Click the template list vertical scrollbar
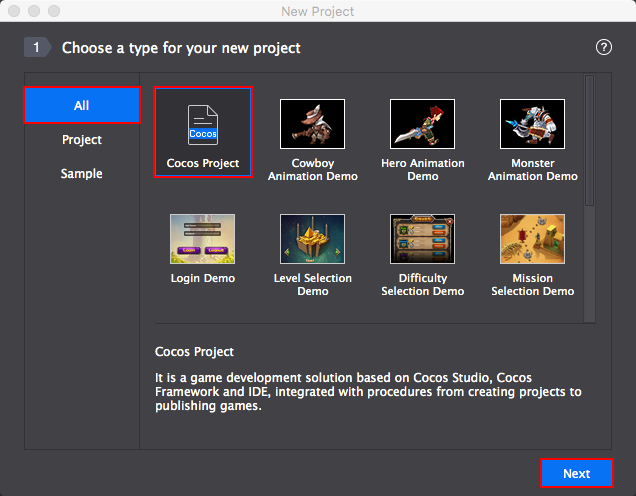 click(x=589, y=140)
